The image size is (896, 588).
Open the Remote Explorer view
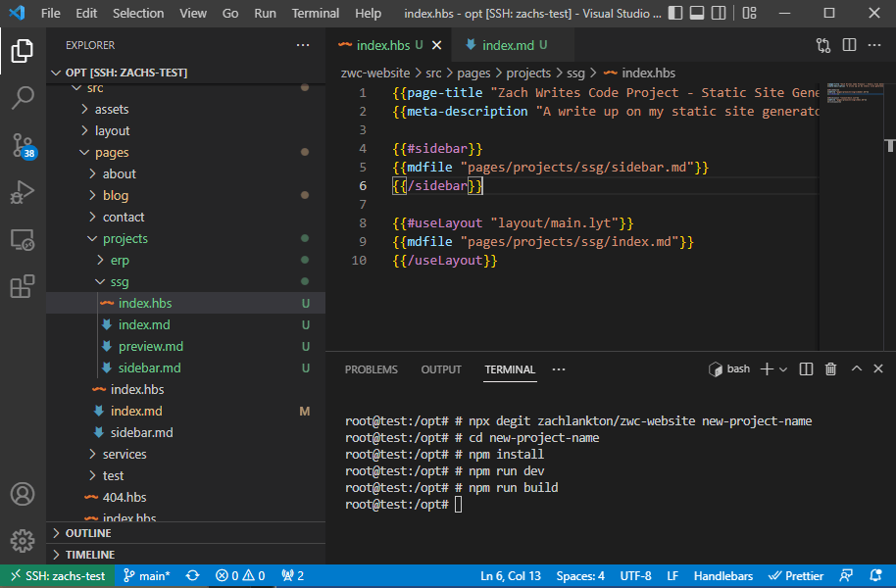[22, 239]
